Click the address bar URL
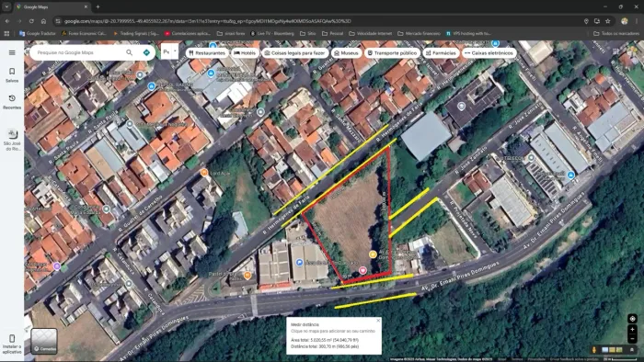644x362 pixels. 207,21
